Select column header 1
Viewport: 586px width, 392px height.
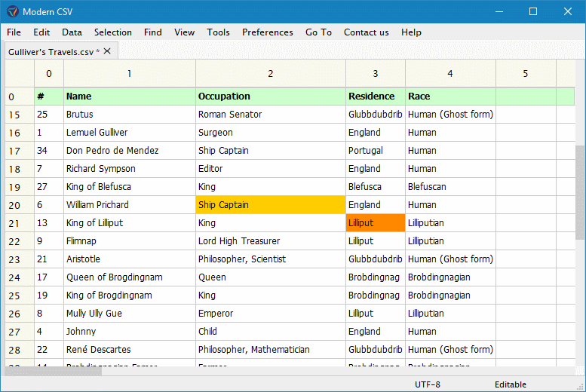(x=129, y=74)
